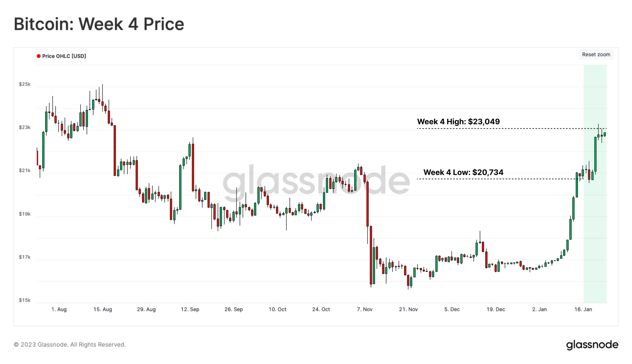Click the 2. Jan date axis label
The image size is (632, 364).
pyautogui.click(x=539, y=309)
